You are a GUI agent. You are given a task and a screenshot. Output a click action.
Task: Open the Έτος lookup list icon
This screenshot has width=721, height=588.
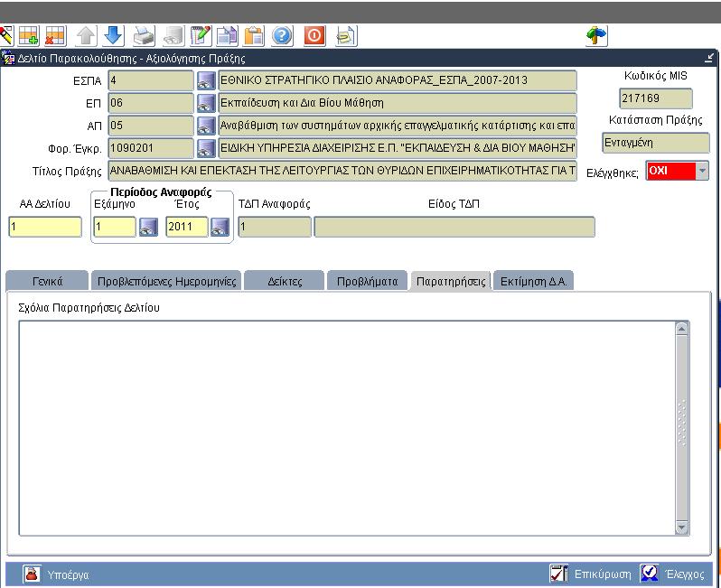(220, 227)
